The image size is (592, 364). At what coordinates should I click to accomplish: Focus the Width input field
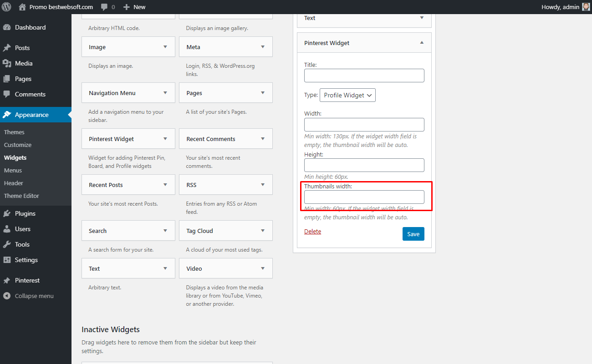(364, 125)
